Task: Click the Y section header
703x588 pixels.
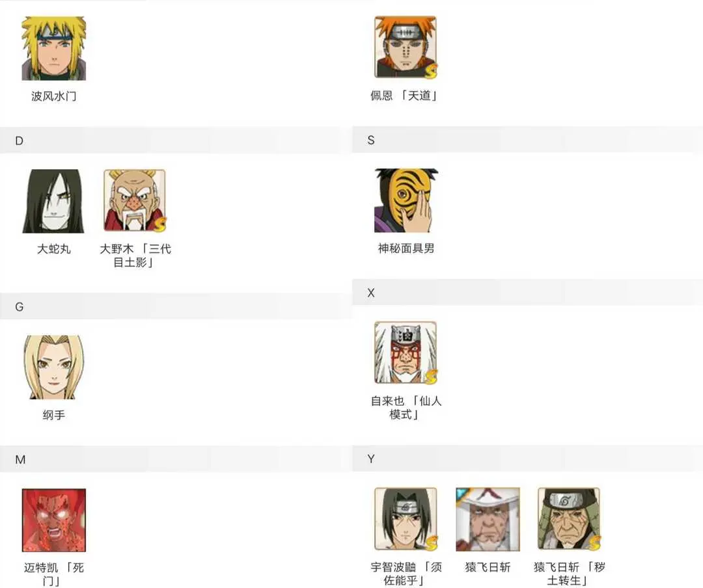Action: point(371,459)
